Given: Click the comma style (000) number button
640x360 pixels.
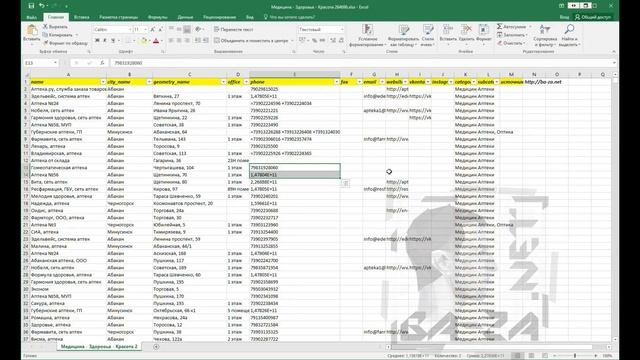Looking at the screenshot, I should (x=322, y=40).
